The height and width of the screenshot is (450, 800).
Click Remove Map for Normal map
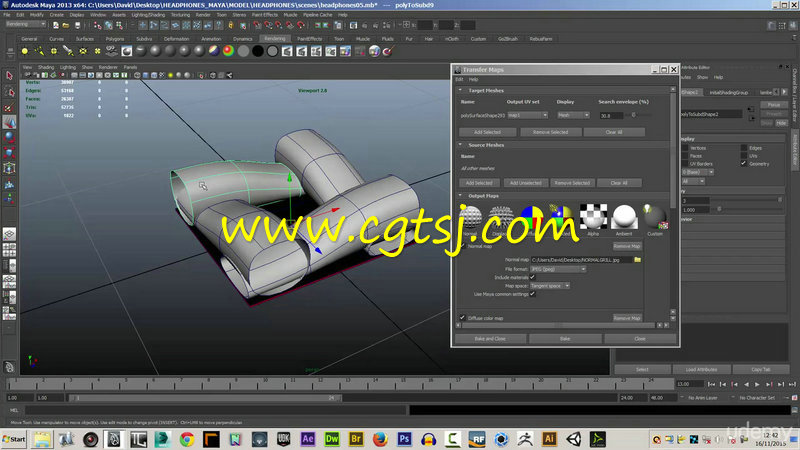[627, 246]
